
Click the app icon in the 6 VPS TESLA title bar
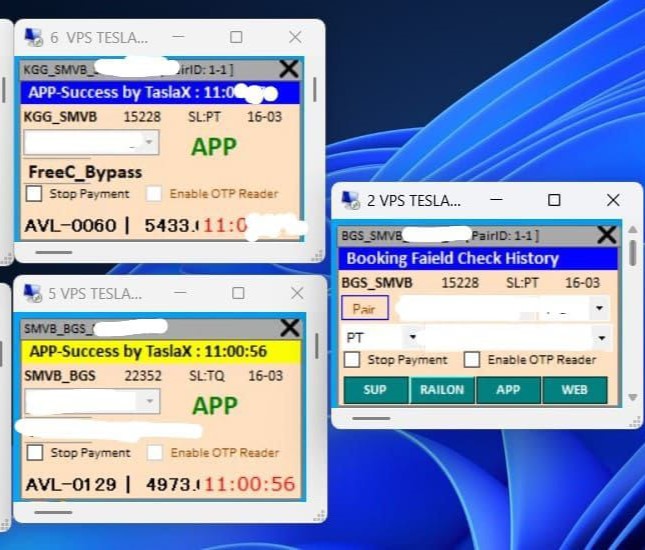click(33, 37)
